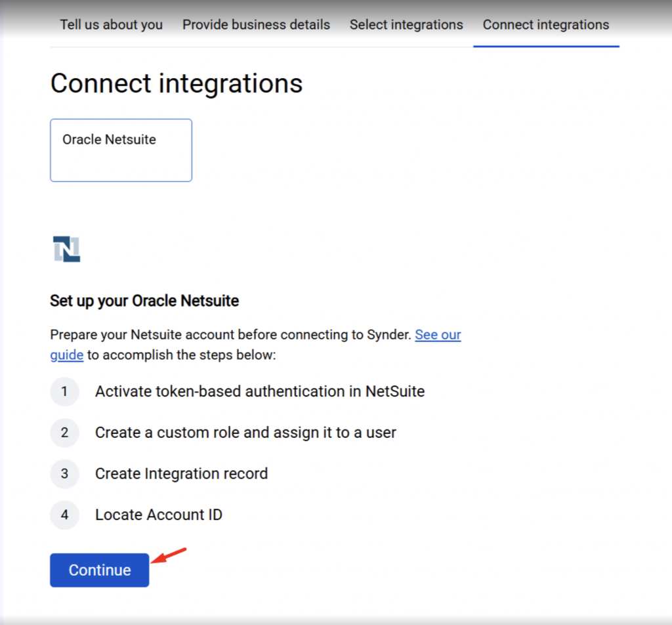This screenshot has height=625, width=672.
Task: Go to the 'Select integrations' tab
Action: coord(406,25)
